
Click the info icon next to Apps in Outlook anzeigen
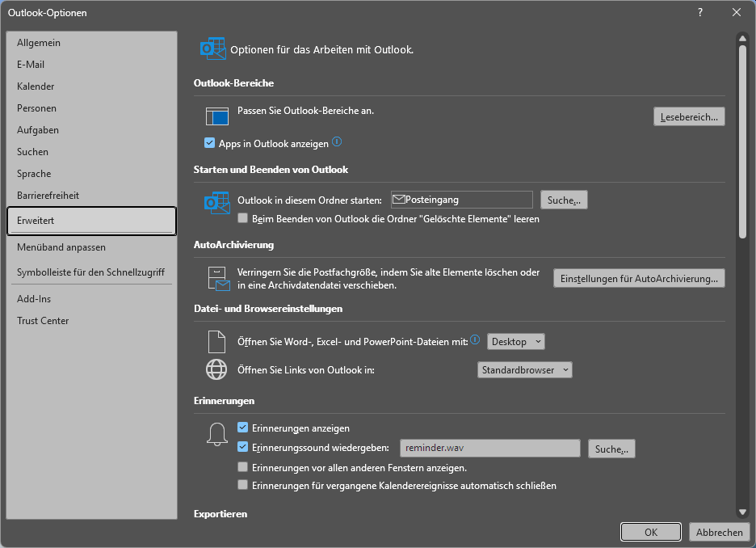click(x=337, y=141)
